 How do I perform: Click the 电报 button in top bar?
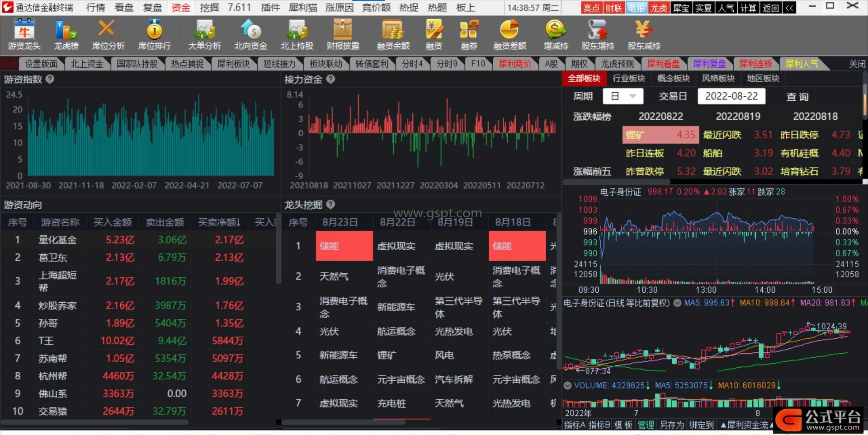point(636,8)
